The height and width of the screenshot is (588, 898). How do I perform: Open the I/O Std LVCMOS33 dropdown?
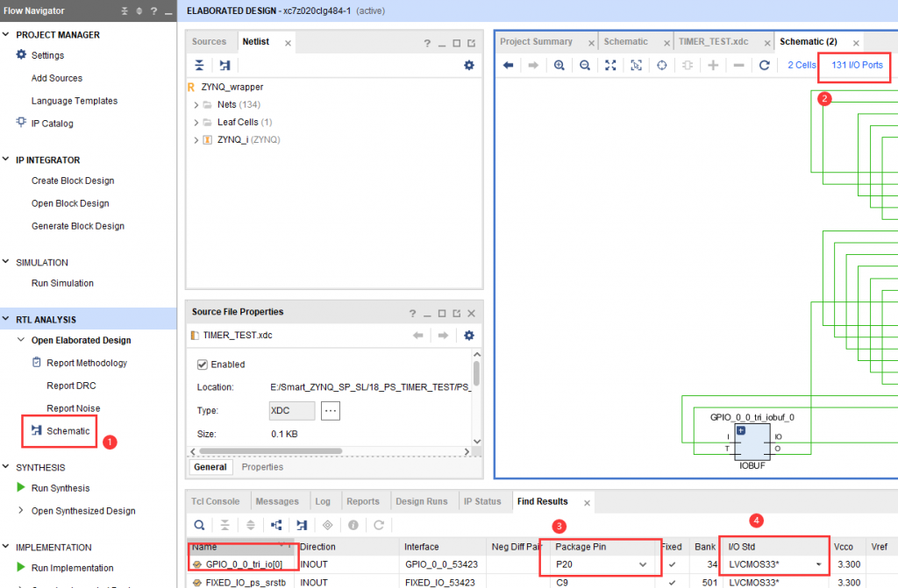pyautogui.click(x=819, y=565)
